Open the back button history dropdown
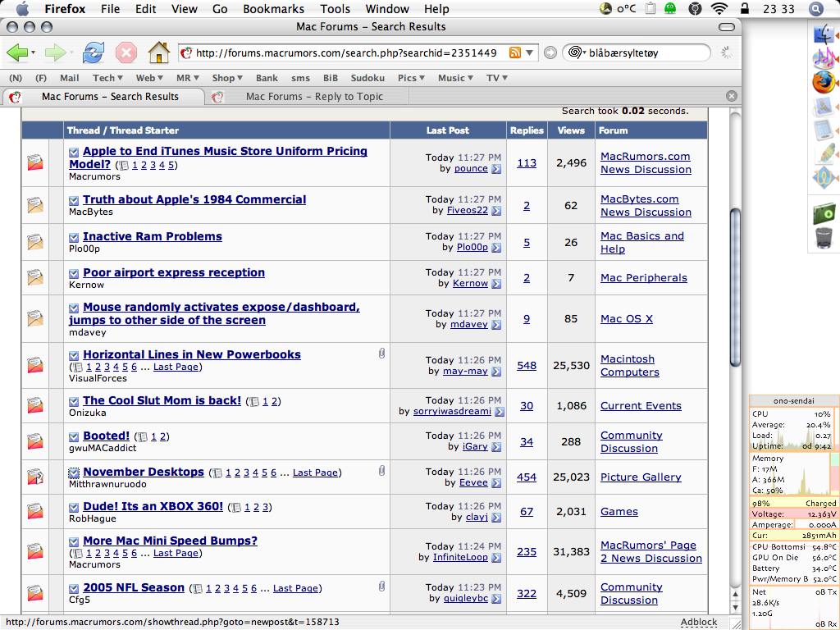Image resolution: width=840 pixels, height=630 pixels. (x=33, y=52)
